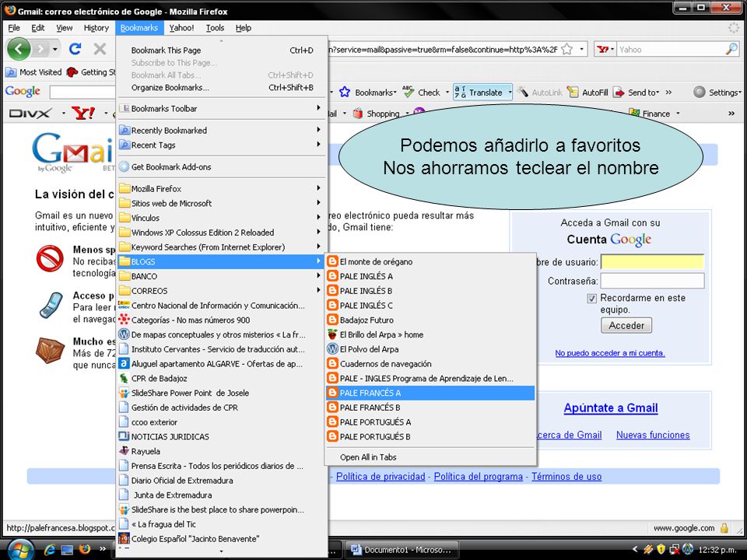This screenshot has height=560, width=747.
Task: Choose Open All in Tabs
Action: [430, 457]
